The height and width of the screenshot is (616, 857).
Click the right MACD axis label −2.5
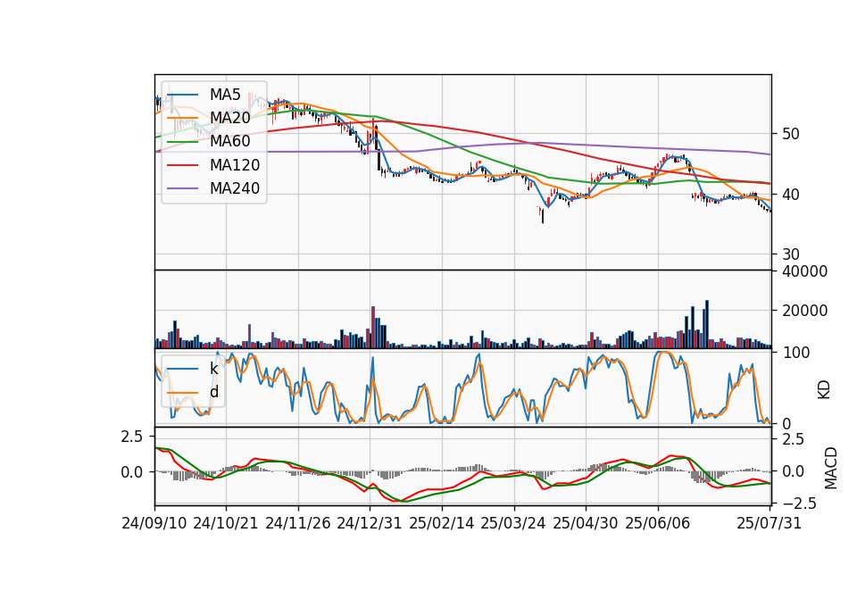(x=800, y=503)
